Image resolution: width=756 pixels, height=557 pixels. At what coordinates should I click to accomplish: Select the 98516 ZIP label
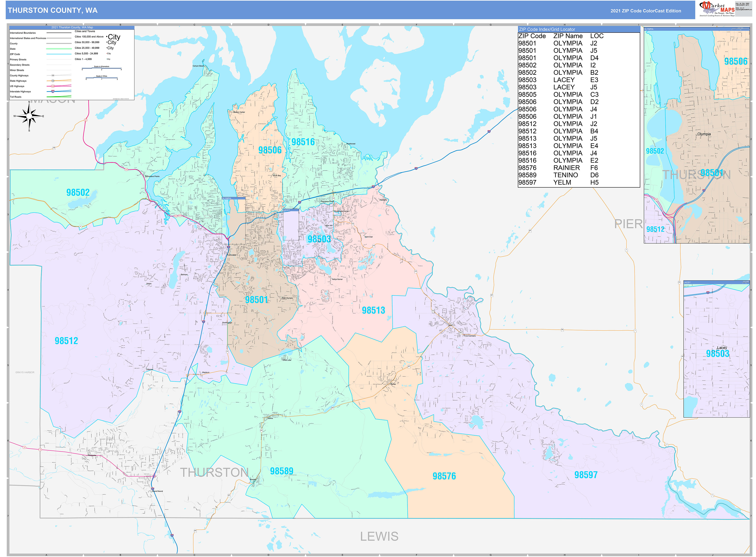pos(303,142)
